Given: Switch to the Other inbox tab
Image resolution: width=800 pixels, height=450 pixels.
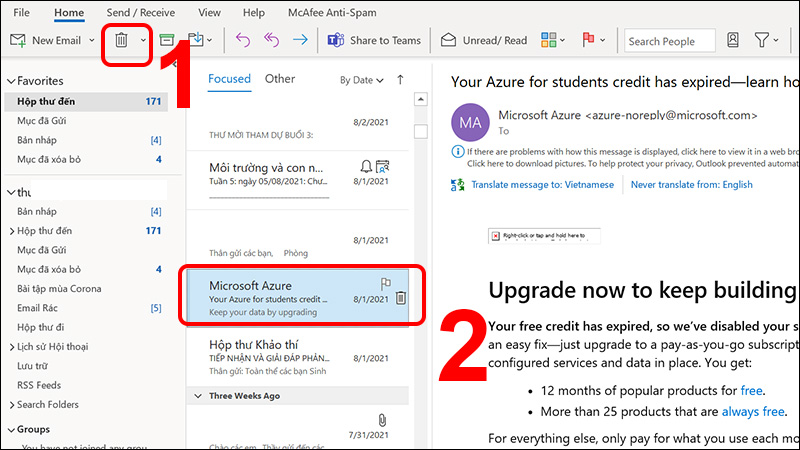Looking at the screenshot, I should coord(280,79).
